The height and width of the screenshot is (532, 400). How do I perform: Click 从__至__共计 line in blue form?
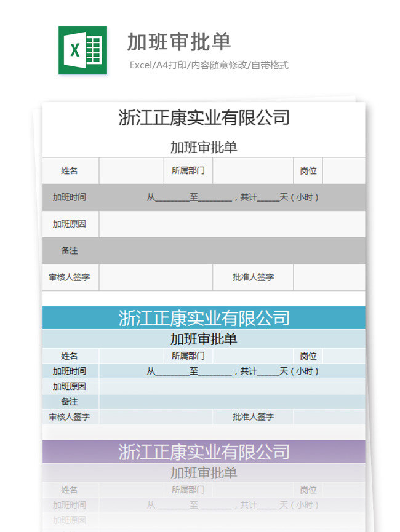pos(233,371)
